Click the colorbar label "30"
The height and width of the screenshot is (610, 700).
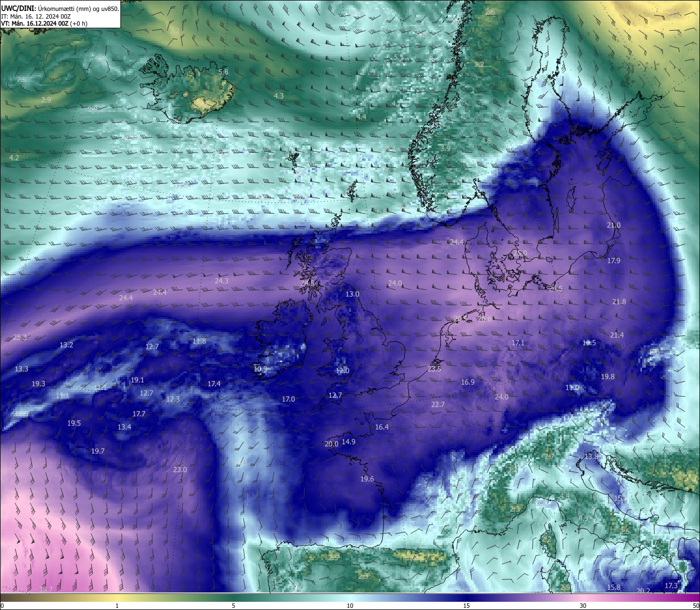click(583, 606)
